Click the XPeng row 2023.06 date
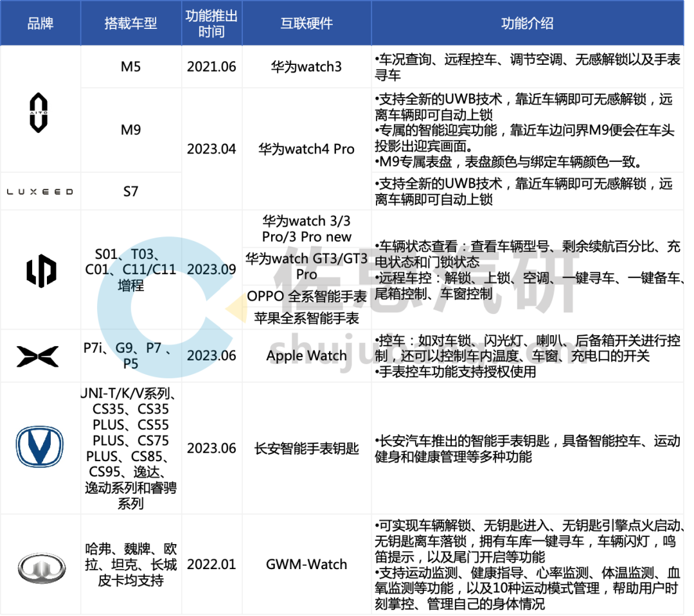The image size is (694, 616). (x=211, y=356)
